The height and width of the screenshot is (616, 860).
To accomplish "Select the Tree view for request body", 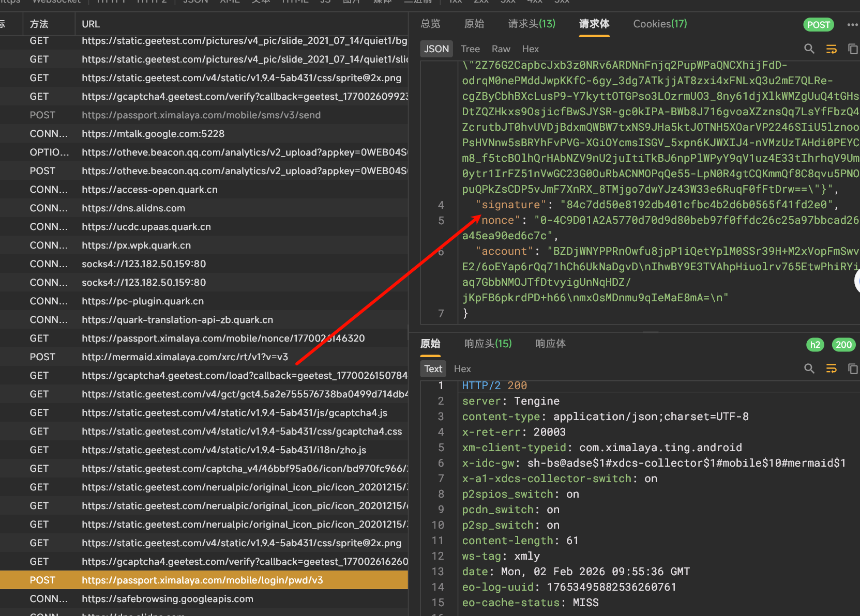I will click(x=470, y=49).
